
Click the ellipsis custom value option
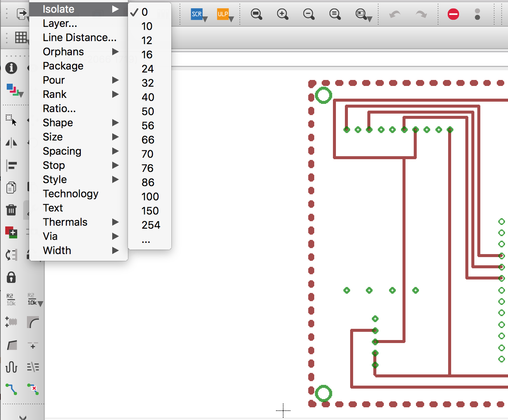[146, 241]
